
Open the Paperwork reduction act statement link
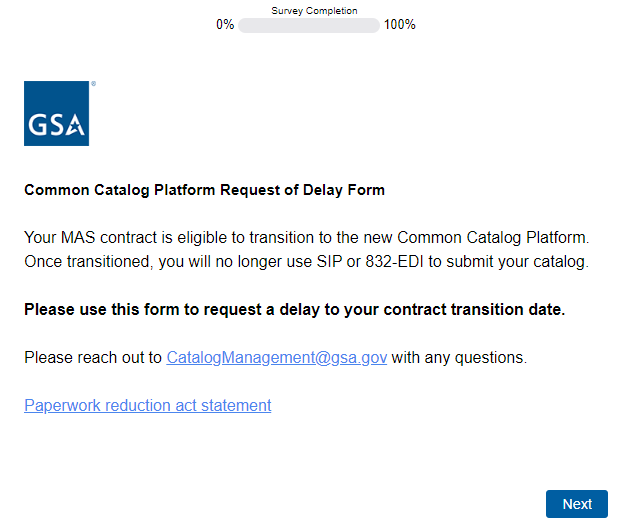[147, 405]
